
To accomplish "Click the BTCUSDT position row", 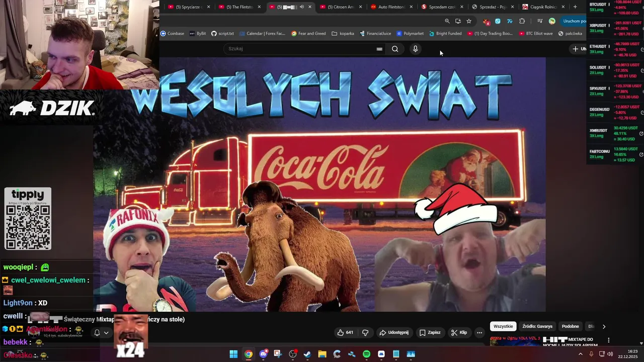I will click(x=616, y=7).
